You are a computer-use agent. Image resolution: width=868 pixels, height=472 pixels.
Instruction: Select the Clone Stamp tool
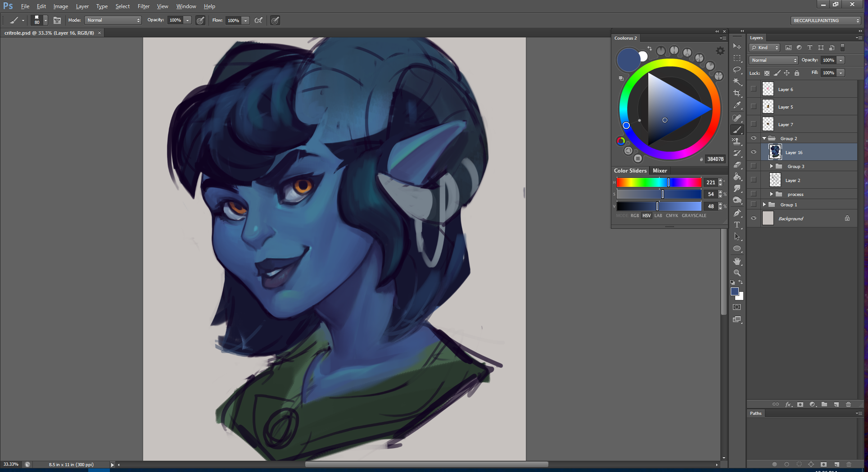click(x=737, y=141)
